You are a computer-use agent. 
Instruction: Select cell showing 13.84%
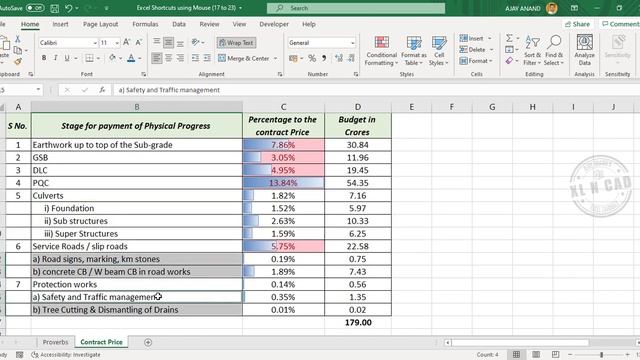coord(283,183)
